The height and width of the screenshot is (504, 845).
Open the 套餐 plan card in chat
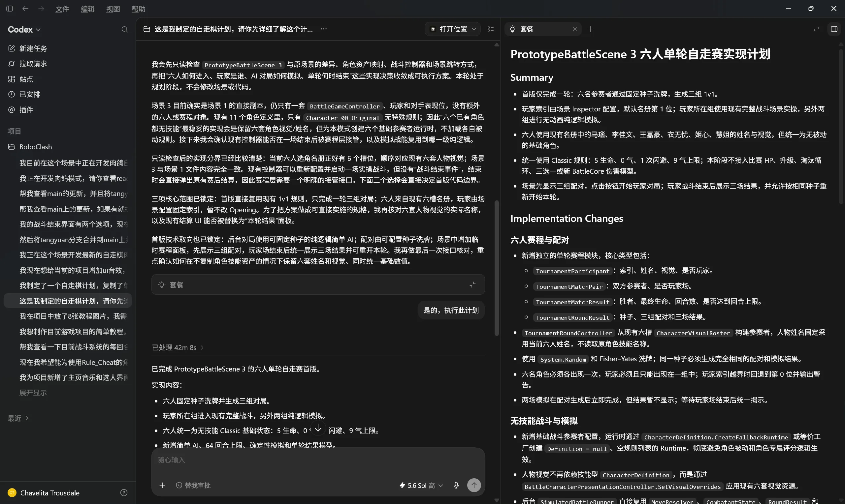point(318,284)
